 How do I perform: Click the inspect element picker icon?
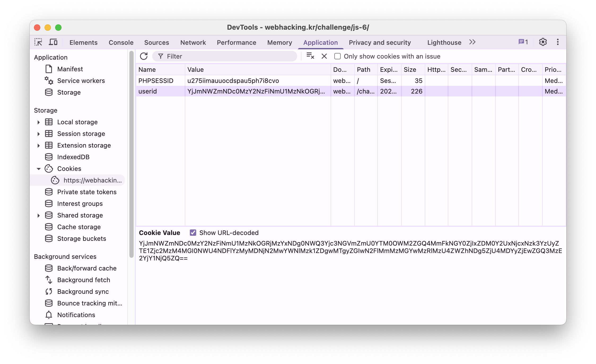[38, 42]
